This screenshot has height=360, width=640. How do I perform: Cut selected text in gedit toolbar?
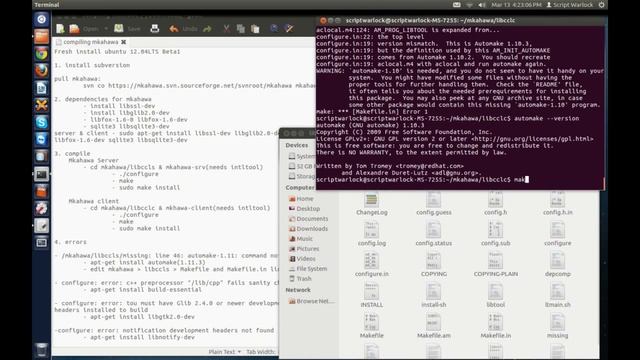pos(227,29)
